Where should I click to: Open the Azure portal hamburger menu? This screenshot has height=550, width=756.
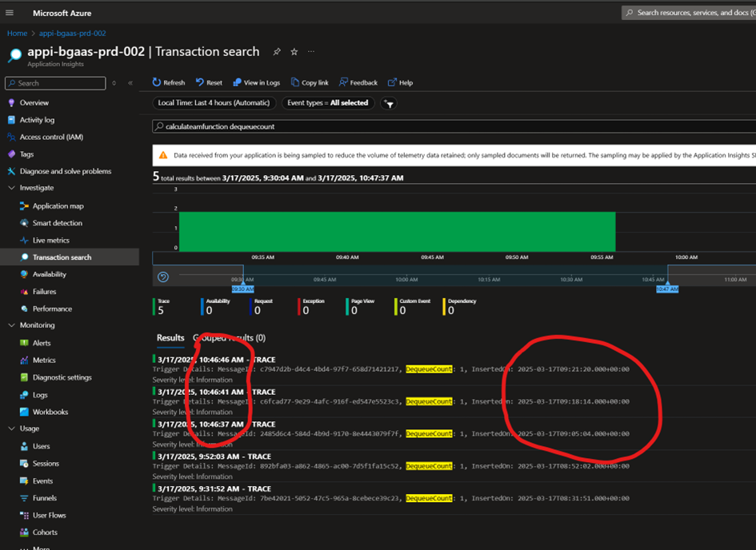point(10,13)
